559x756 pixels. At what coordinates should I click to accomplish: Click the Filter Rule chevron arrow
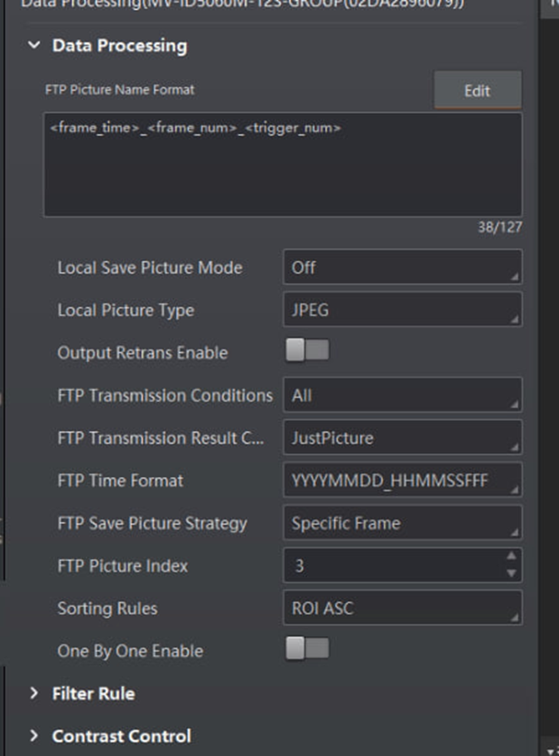pos(34,694)
